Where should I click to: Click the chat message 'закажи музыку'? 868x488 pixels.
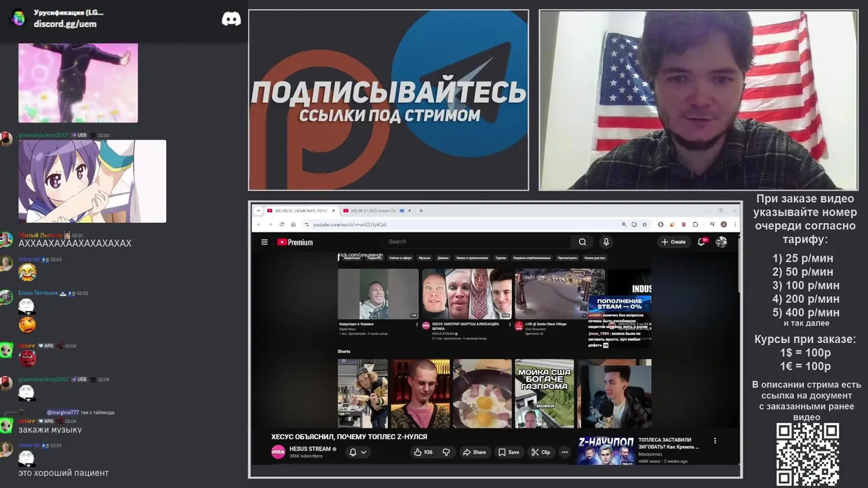click(x=50, y=430)
